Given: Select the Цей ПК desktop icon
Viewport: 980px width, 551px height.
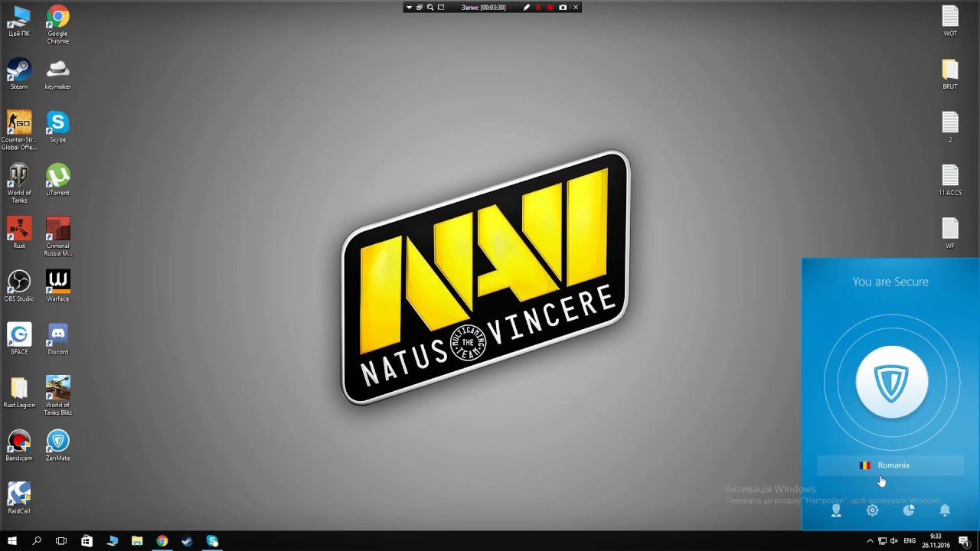Looking at the screenshot, I should click(x=19, y=21).
